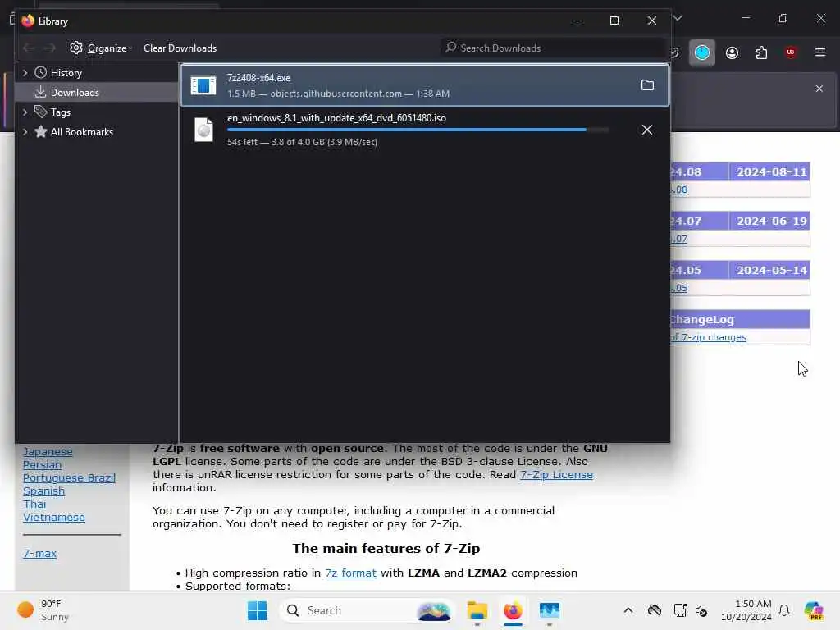Open the Copilot preview icon
The height and width of the screenshot is (630, 840).
814,610
